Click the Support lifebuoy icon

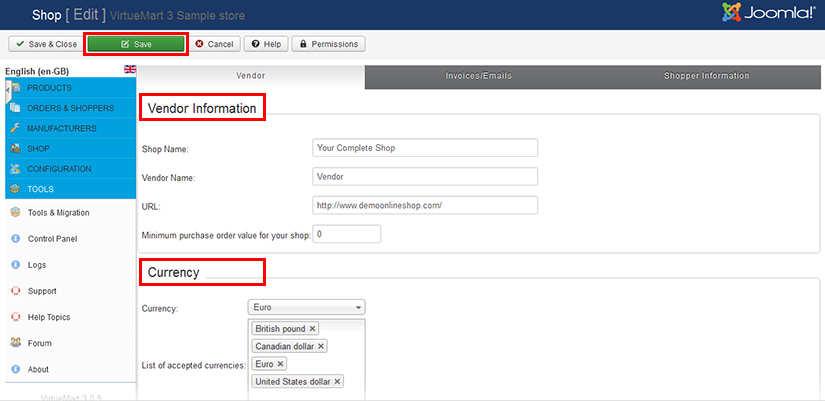15,291
